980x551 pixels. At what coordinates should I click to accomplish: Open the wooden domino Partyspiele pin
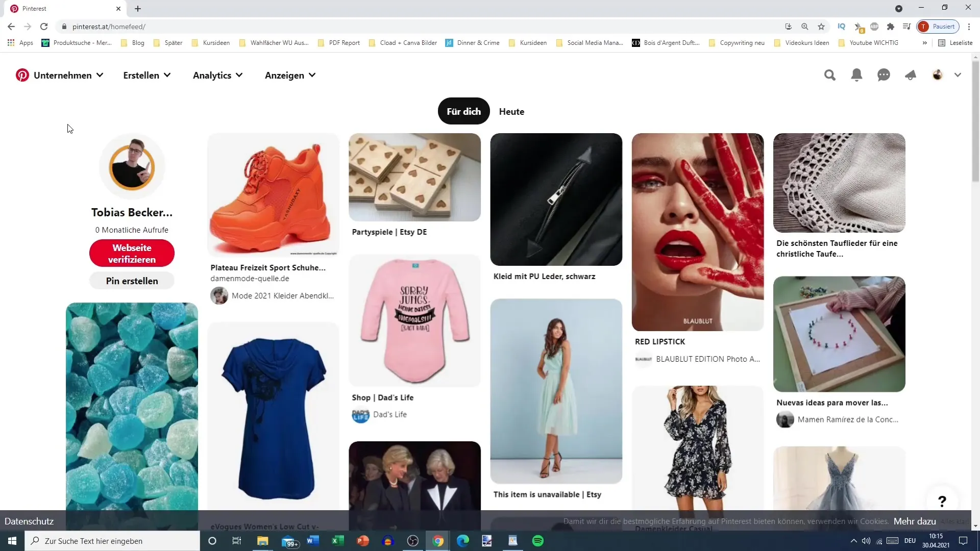(414, 178)
